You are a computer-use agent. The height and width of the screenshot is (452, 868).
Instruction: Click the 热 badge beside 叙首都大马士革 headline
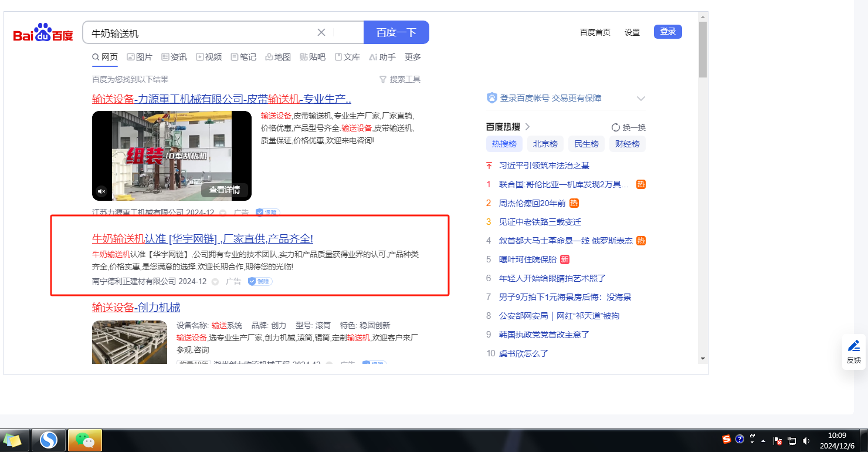[x=641, y=241]
